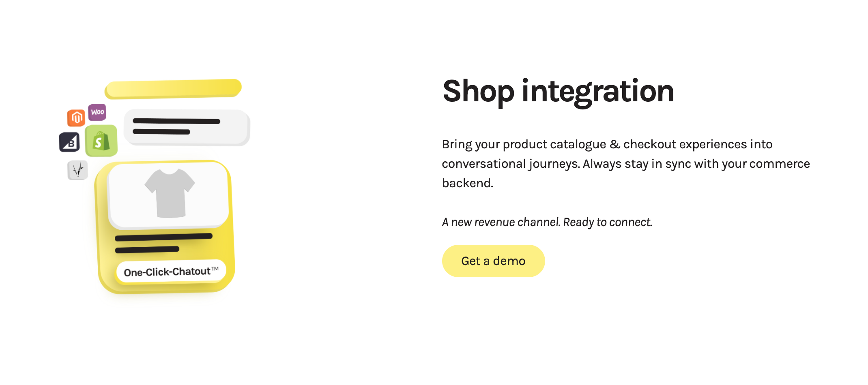Click the long black line in gray bubble

click(x=176, y=121)
